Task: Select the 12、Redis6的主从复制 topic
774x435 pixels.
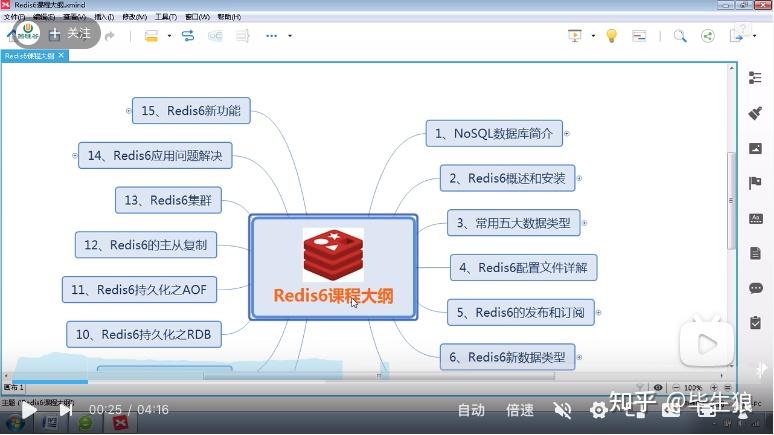Action: pyautogui.click(x=146, y=245)
